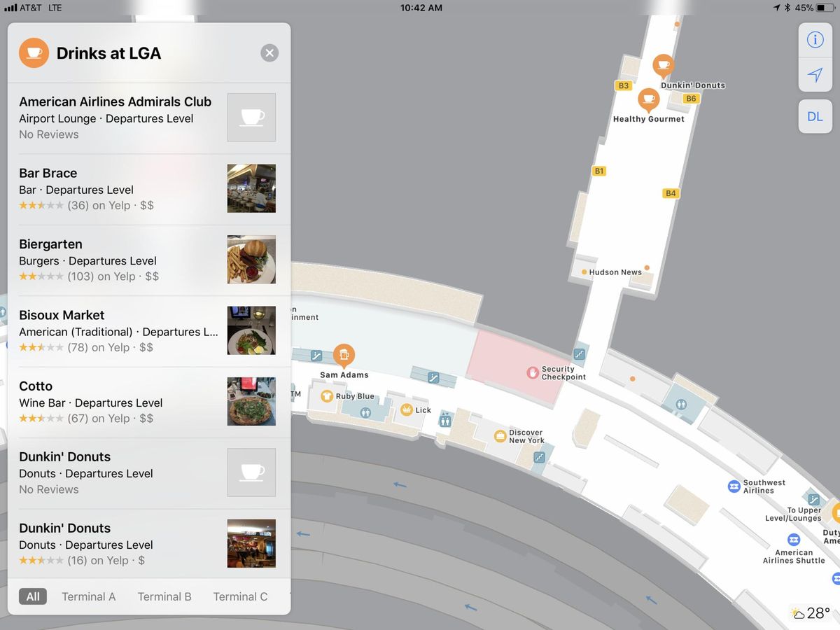Open the Cotto wine bar listing
This screenshot has height=630, width=840.
tap(149, 402)
